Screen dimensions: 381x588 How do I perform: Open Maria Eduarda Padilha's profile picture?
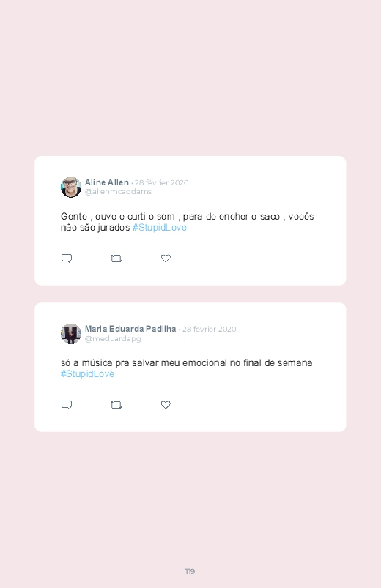point(71,334)
